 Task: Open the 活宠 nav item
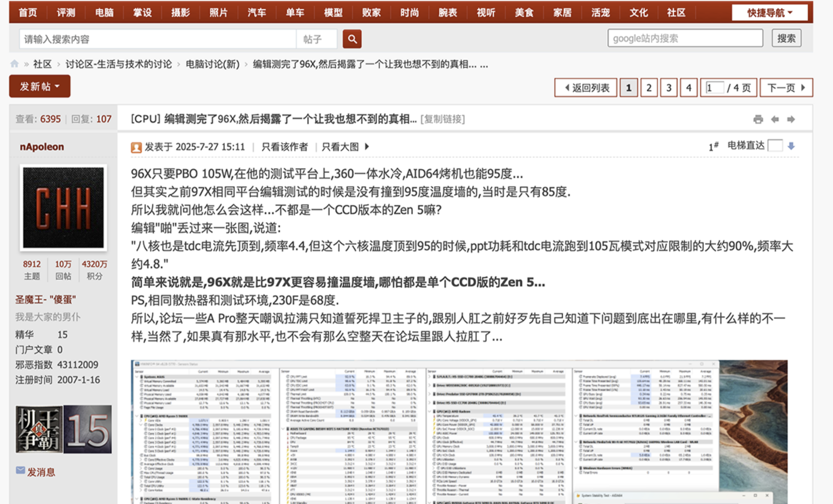click(x=600, y=13)
